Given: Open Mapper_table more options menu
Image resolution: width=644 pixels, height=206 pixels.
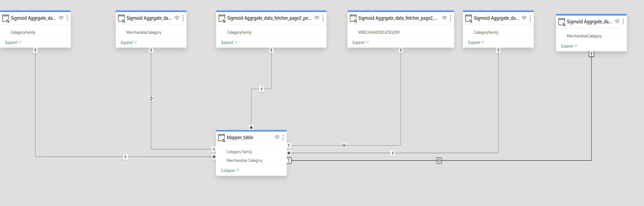Looking at the screenshot, I should pos(283,137).
